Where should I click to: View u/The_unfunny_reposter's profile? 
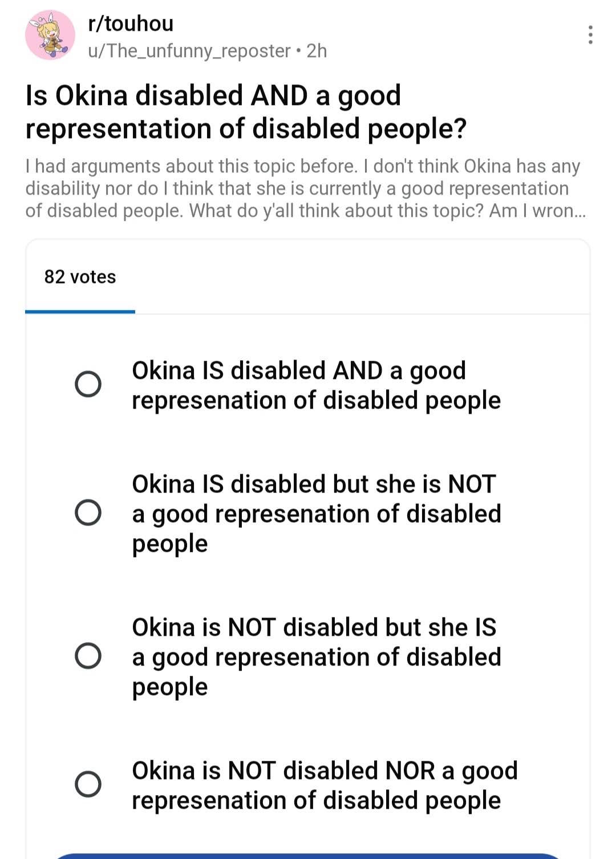point(189,51)
